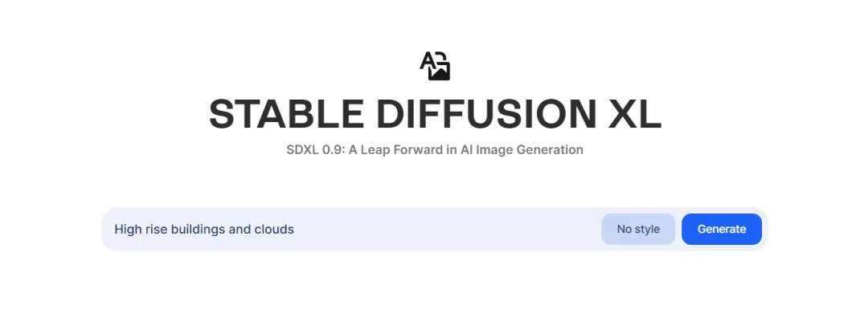The height and width of the screenshot is (330, 868).
Task: Generate the image from the prompt
Action: (721, 229)
